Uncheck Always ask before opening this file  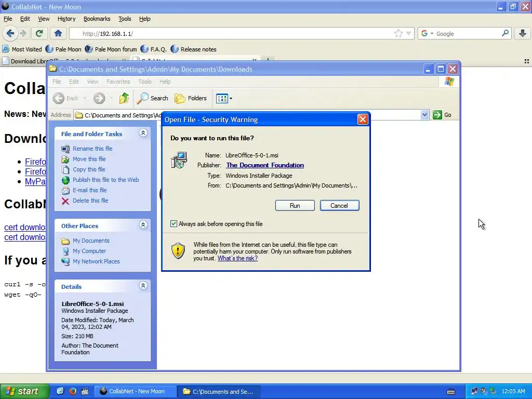(x=174, y=224)
